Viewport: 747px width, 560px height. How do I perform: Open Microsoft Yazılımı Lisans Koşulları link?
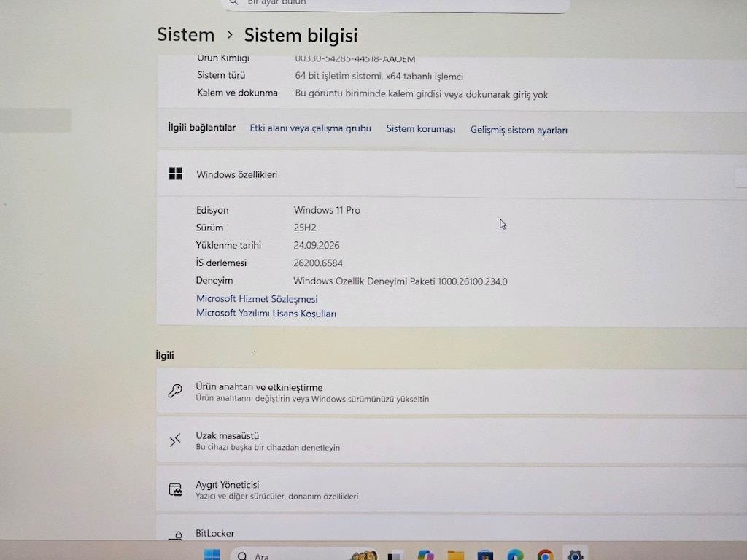(x=266, y=314)
